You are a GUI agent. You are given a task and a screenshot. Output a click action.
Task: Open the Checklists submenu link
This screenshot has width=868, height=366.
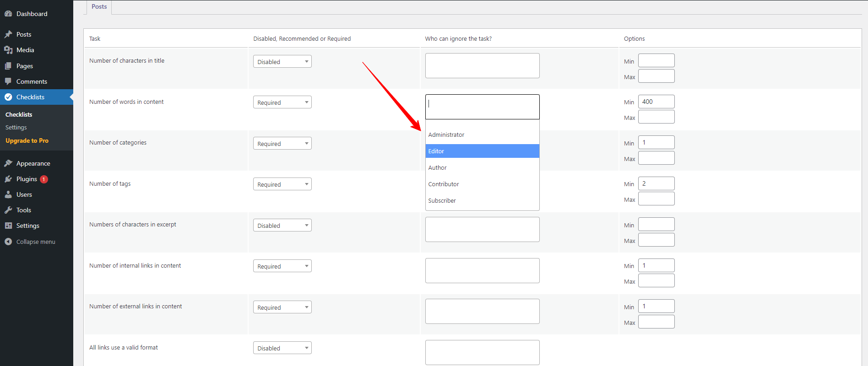click(19, 114)
